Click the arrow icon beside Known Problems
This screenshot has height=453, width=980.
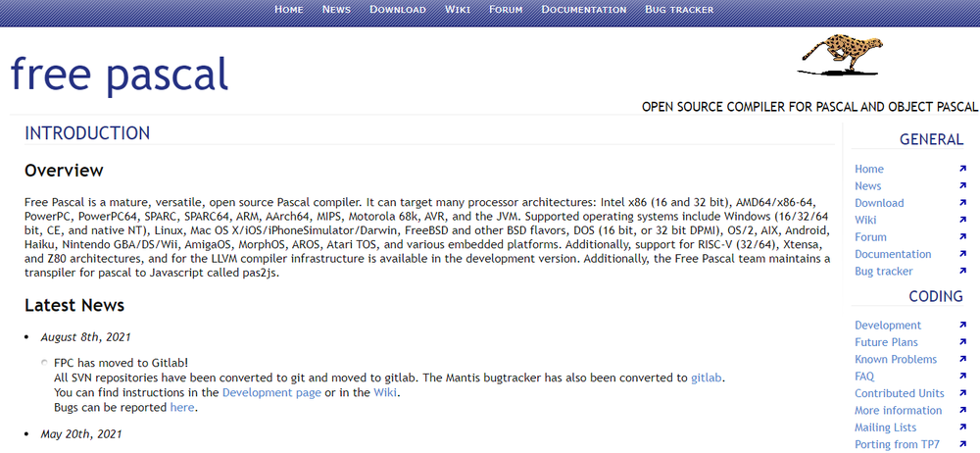[962, 359]
